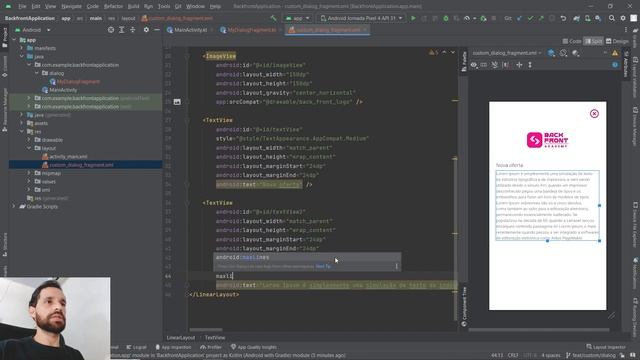Toggle the Component Tree side panel
This screenshot has width=640, height=360.
[464, 306]
